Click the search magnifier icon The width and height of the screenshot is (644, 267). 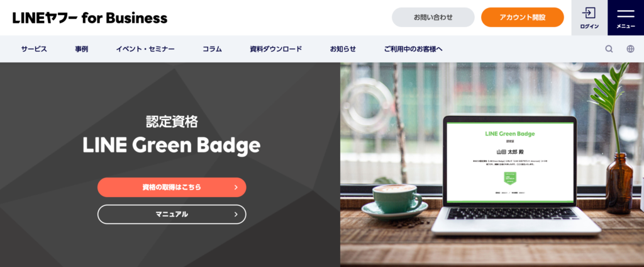[x=609, y=49]
